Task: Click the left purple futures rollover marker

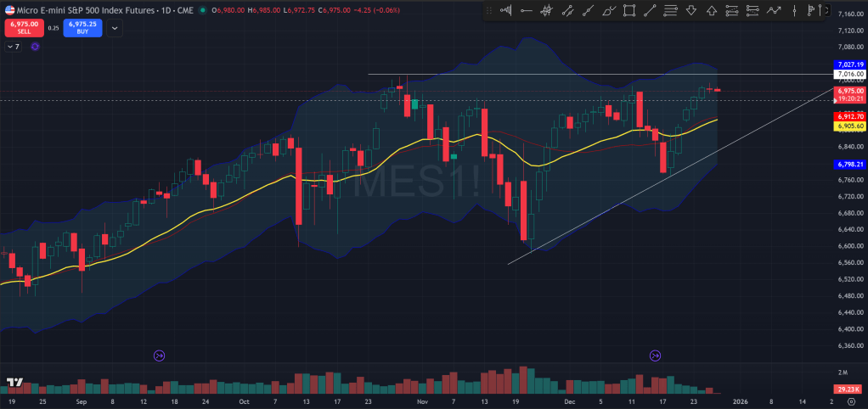Action: [159, 355]
